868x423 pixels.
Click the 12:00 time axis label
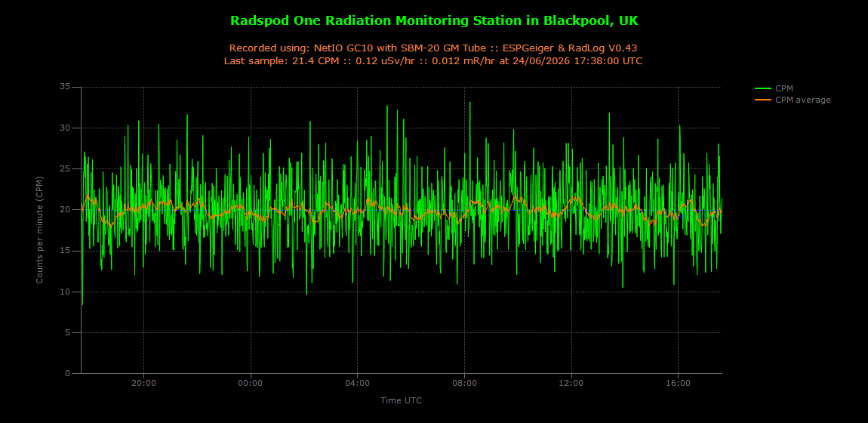[571, 382]
